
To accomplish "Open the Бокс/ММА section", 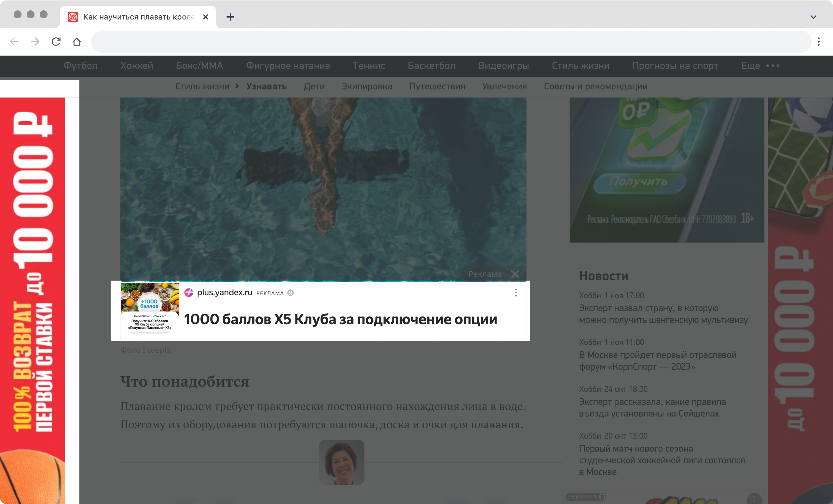I will 199,66.
